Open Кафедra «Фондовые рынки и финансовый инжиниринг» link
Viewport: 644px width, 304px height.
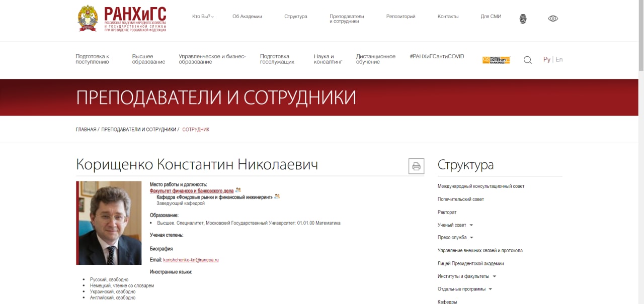click(x=214, y=197)
